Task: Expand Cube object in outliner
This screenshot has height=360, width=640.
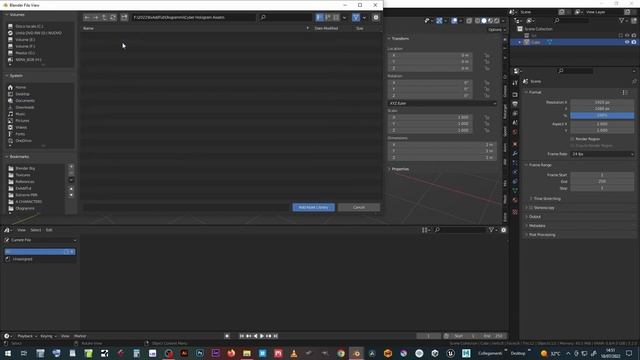Action: pyautogui.click(x=520, y=42)
